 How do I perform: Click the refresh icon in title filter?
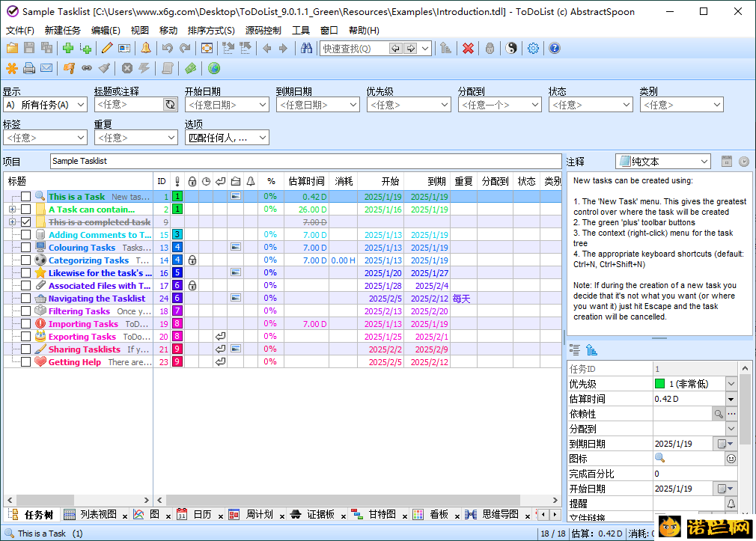point(170,105)
